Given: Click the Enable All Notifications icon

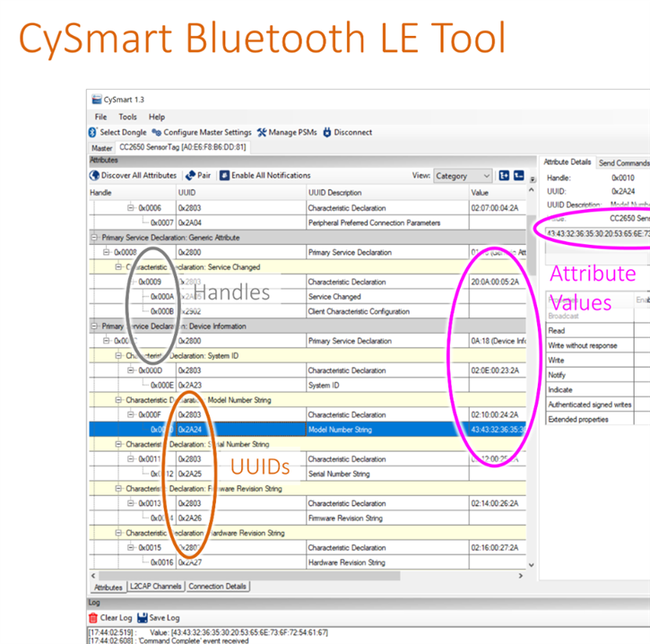Looking at the screenshot, I should pos(224,176).
